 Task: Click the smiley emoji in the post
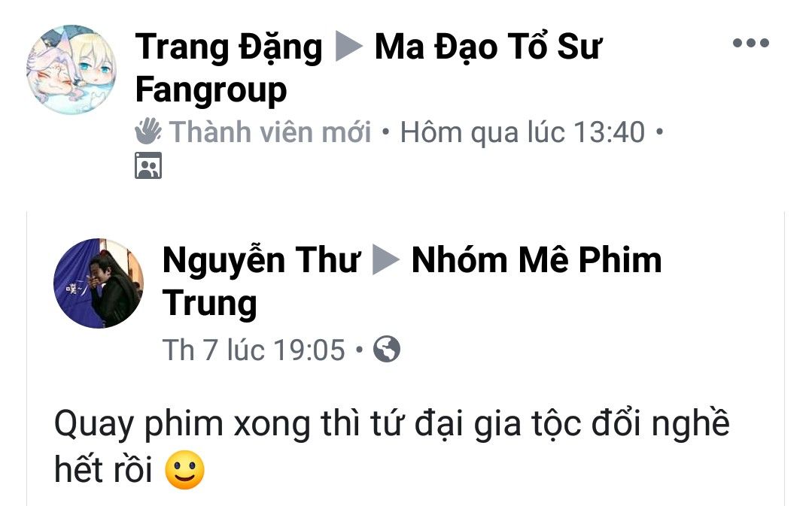click(184, 470)
